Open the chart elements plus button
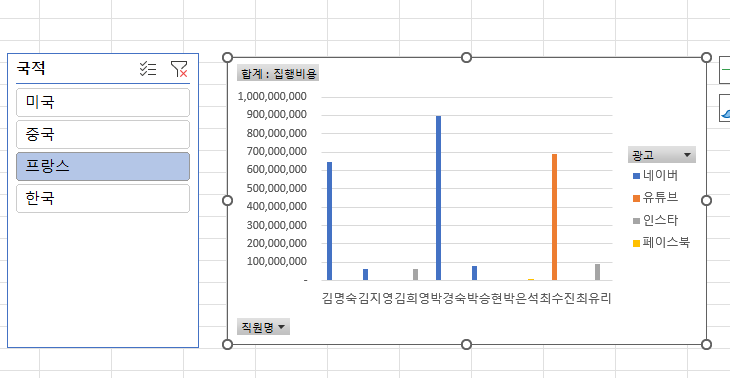 click(725, 70)
